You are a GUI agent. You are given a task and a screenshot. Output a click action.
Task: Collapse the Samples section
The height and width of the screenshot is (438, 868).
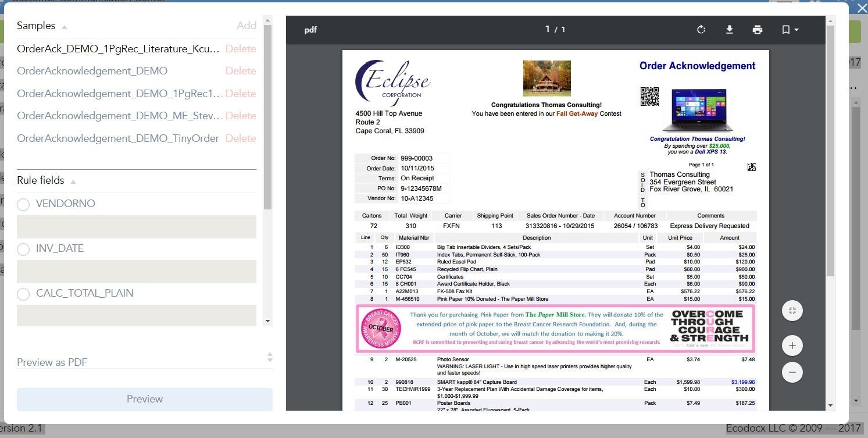point(65,27)
